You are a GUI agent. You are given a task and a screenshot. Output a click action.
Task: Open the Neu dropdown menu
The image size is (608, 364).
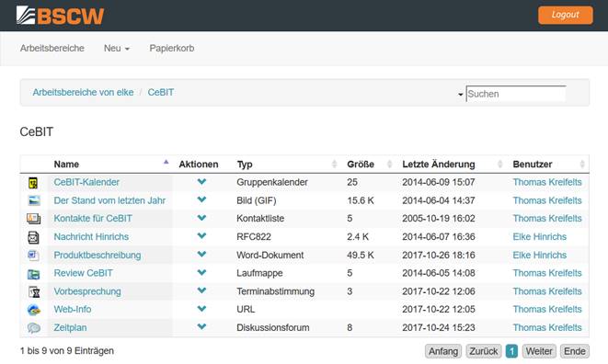coord(117,49)
